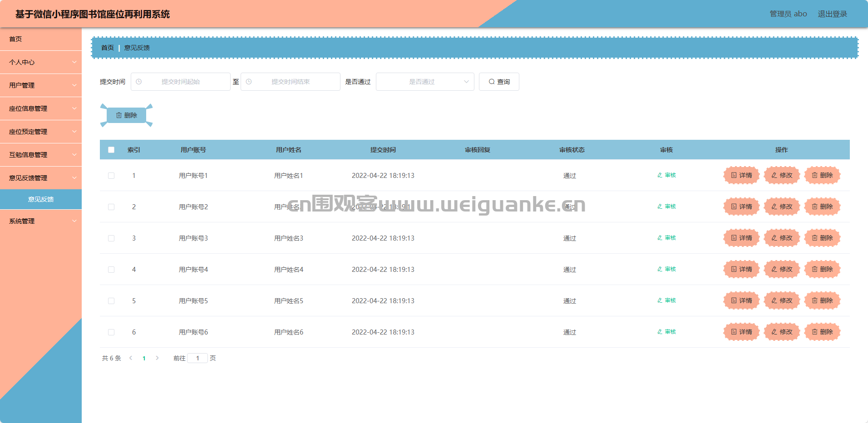Viewport: 868px width, 423px height.
Task: Edit the 用户账号3 feedback row
Action: [782, 238]
